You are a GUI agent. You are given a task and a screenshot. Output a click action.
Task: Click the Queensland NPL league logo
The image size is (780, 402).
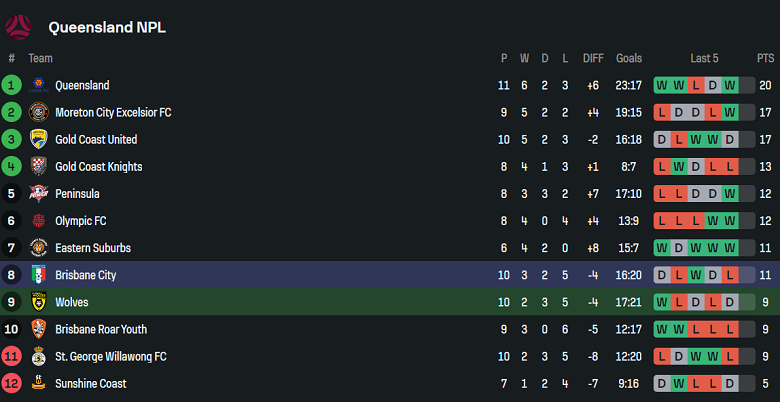(x=20, y=26)
